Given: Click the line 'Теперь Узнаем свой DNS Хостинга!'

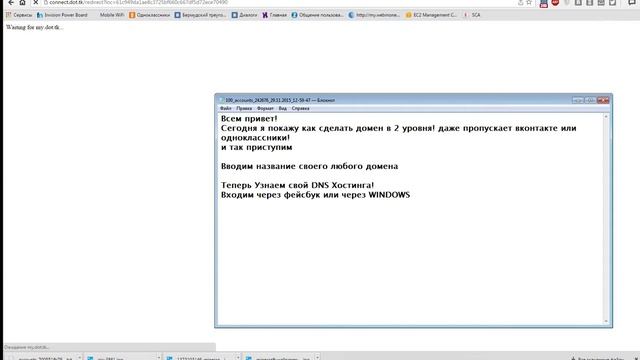Looking at the screenshot, I should [297, 185].
